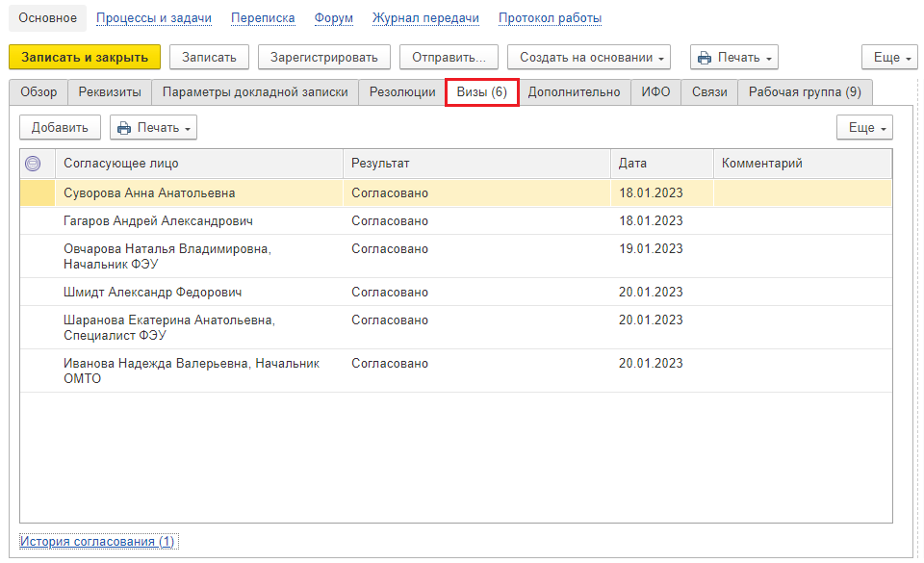Screen dimensions: 924x563
Task: Open the top-right Еще menu
Action: pos(889,58)
